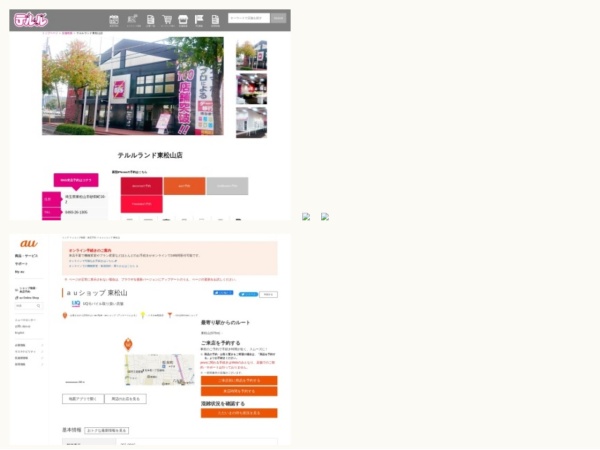Open the shopping cart icon
Screen dimensions: 600x450
[x=167, y=19]
